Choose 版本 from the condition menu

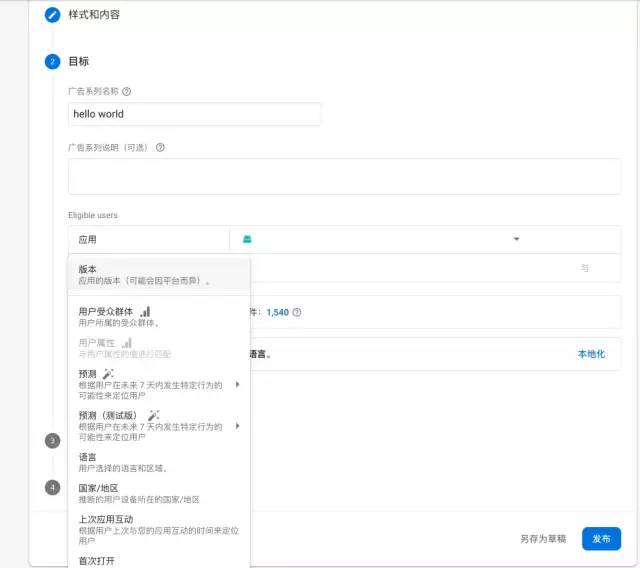[x=159, y=275]
